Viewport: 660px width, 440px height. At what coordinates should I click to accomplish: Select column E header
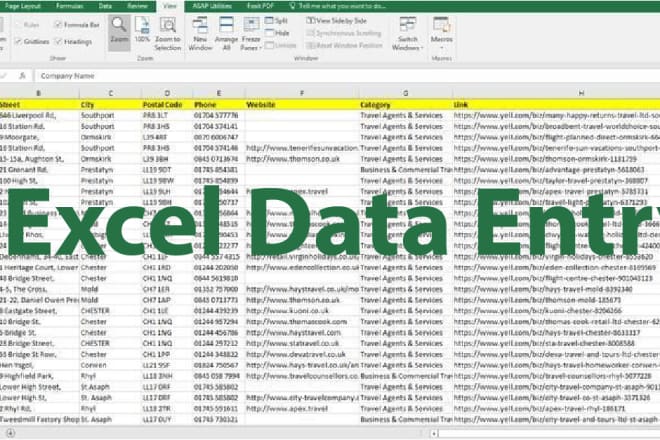coord(219,93)
